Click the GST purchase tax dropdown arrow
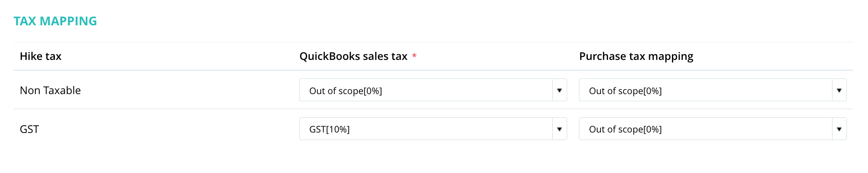This screenshot has width=868, height=173. click(839, 129)
